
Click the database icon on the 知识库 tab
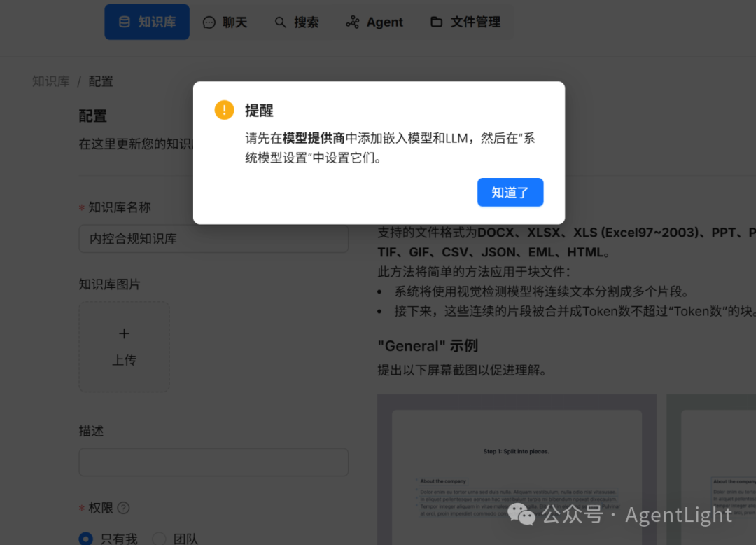point(125,22)
